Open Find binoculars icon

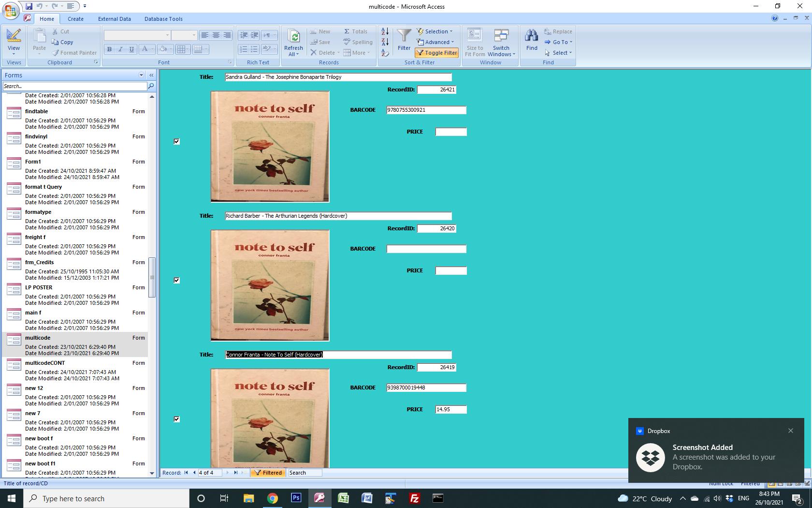coord(532,36)
